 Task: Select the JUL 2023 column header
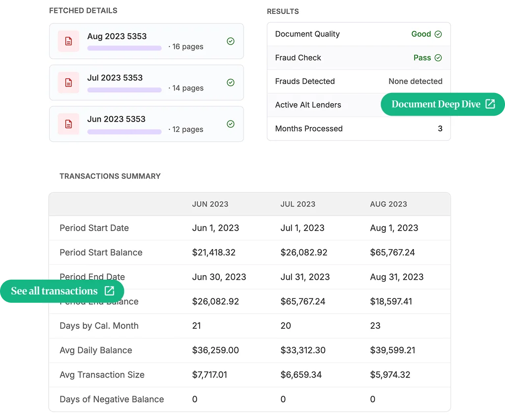tap(298, 204)
